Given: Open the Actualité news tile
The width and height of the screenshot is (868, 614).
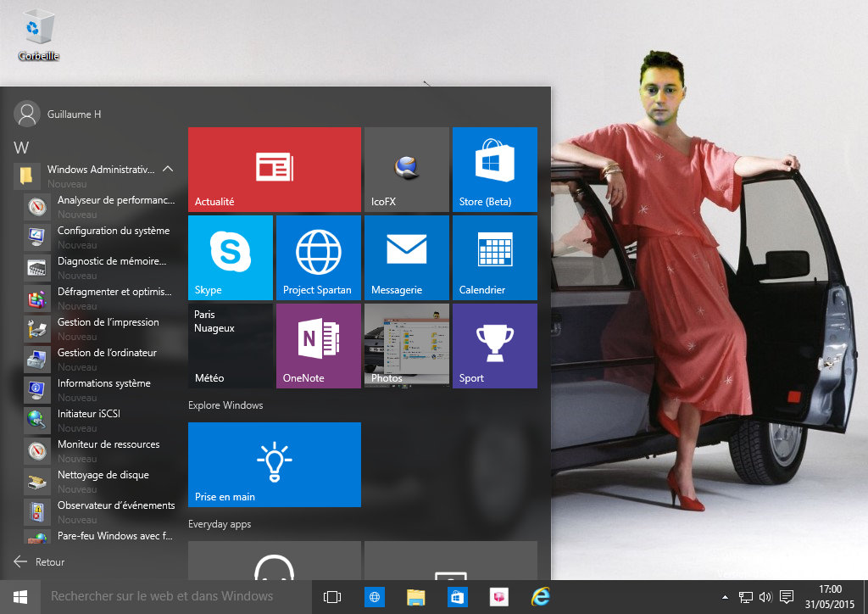Looking at the screenshot, I should point(274,170).
